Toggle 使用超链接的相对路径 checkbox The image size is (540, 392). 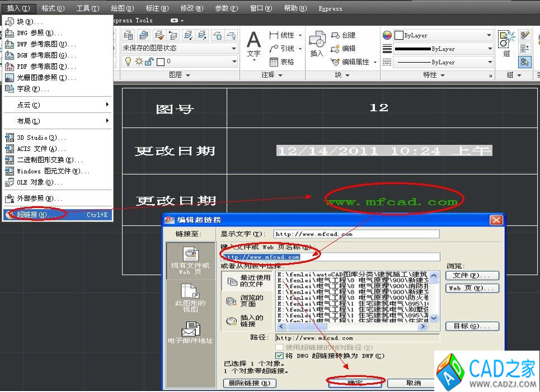pyautogui.click(x=280, y=347)
